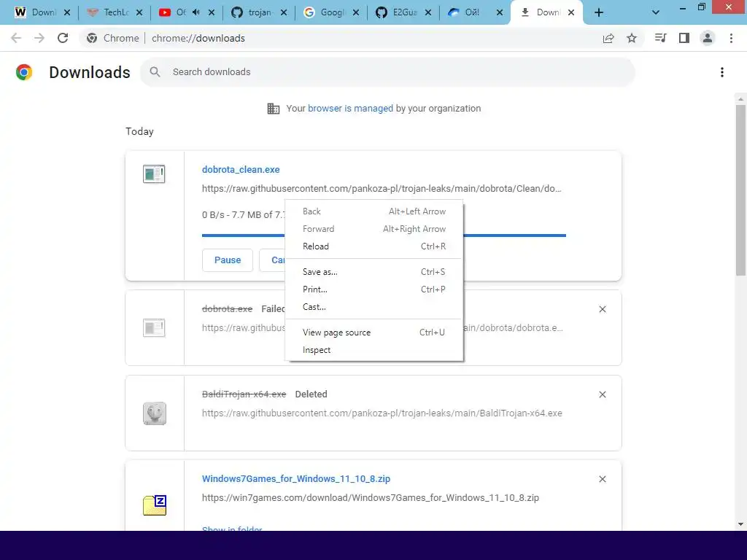Switch to the first W Downl tab
747x560 pixels.
tap(42, 12)
